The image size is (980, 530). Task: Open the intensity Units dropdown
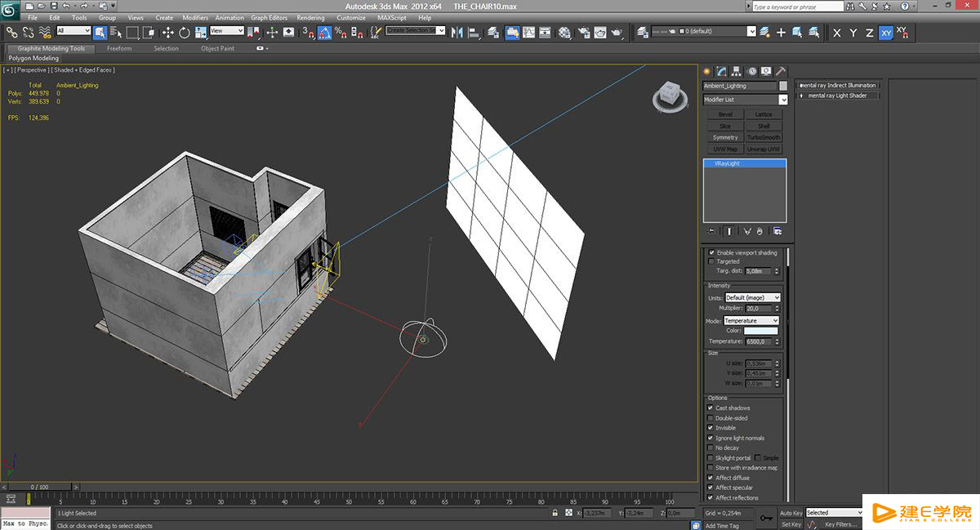[x=752, y=298]
